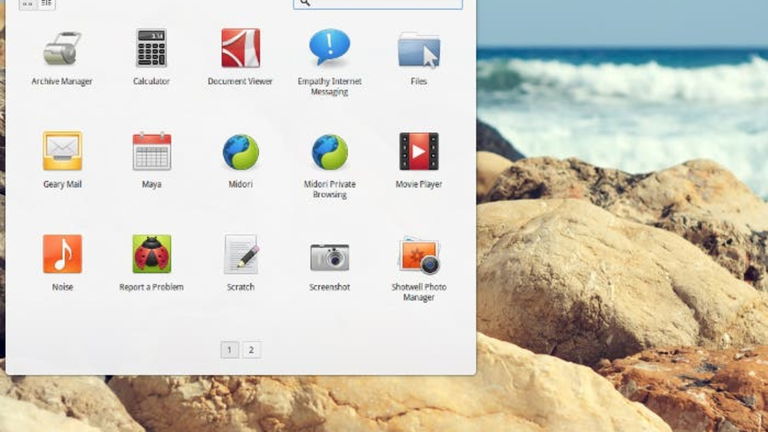Open Document Viewer

pyautogui.click(x=240, y=48)
